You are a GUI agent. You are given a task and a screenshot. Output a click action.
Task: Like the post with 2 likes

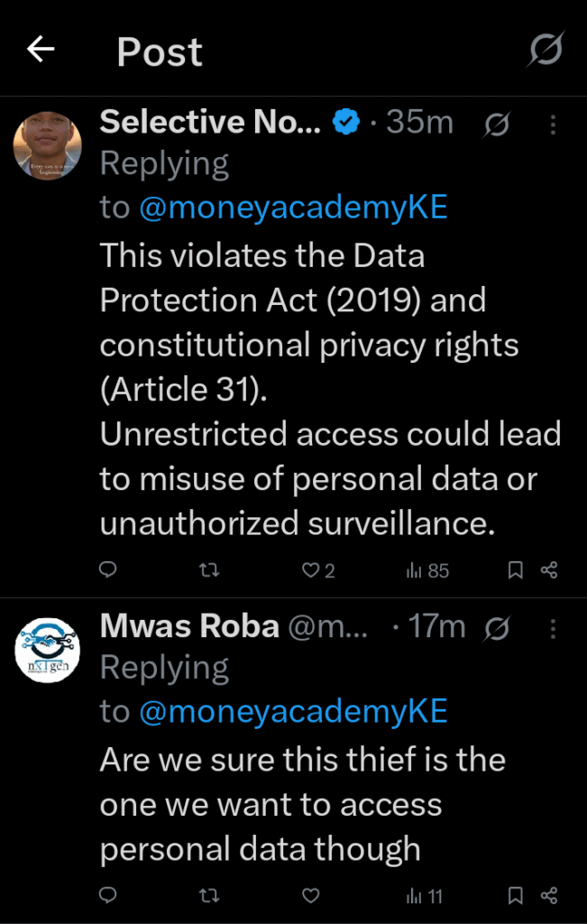point(318,570)
